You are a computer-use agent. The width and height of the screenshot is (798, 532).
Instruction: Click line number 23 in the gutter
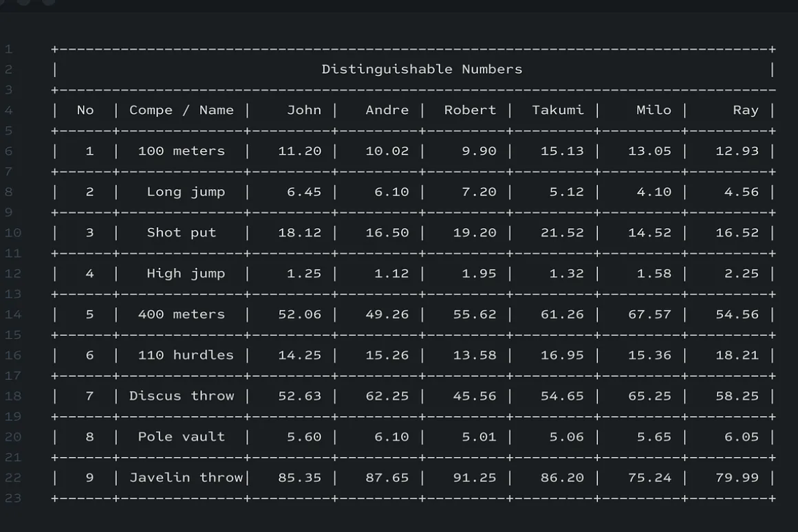(x=12, y=498)
